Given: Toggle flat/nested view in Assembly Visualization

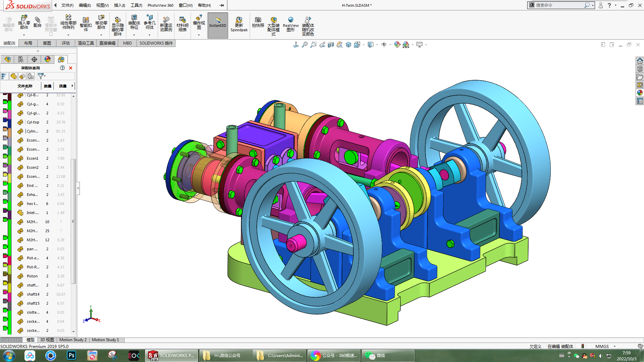Looking at the screenshot, I should pyautogui.click(x=13, y=76).
